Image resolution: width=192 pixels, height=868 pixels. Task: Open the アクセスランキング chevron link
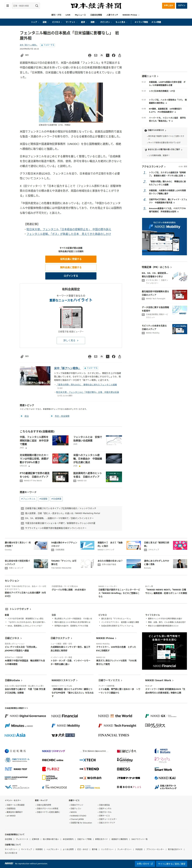(154, 166)
